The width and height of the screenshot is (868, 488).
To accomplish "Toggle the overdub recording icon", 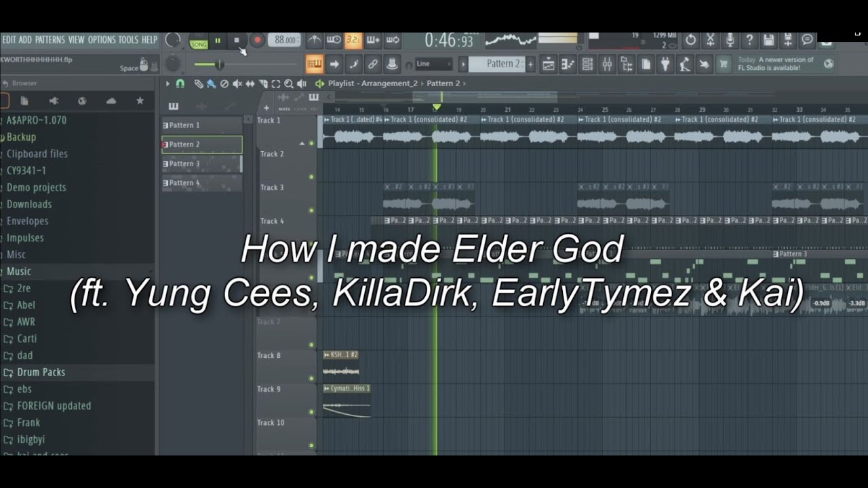I will tap(373, 41).
